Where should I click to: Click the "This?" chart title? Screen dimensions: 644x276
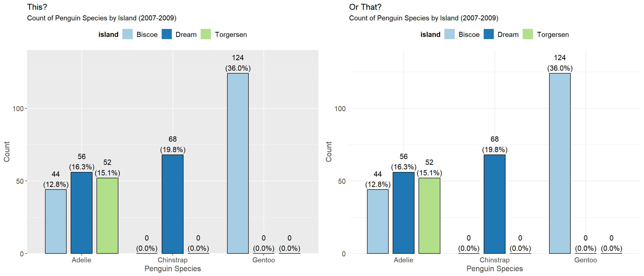(x=37, y=7)
